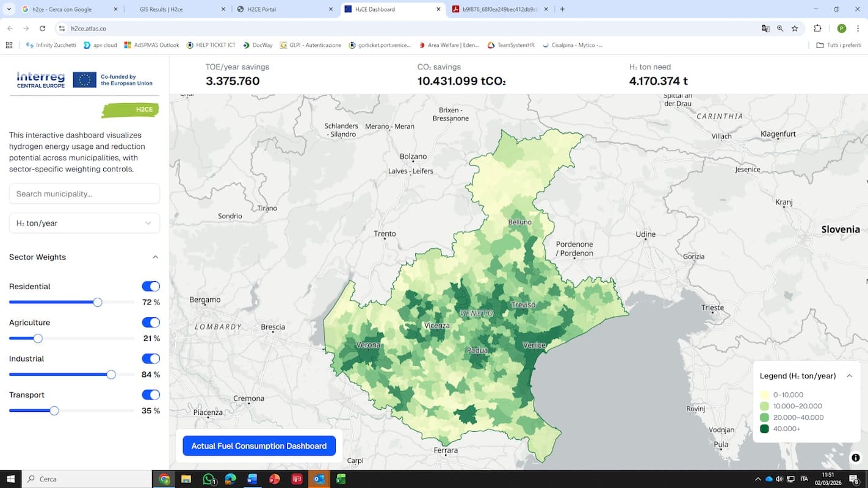The image size is (868, 488).
Task: Open the HELP TICKET ICT bookmark
Action: pyautogui.click(x=211, y=45)
